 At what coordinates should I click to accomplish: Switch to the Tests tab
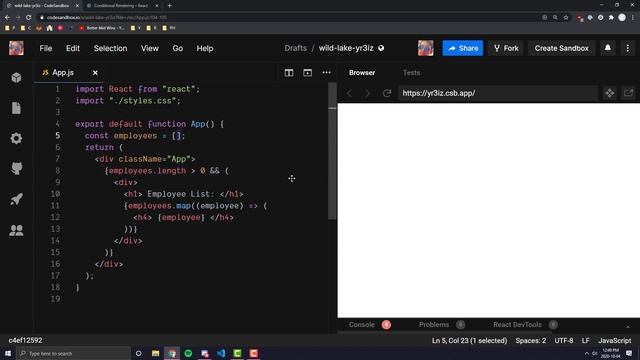pyautogui.click(x=411, y=73)
